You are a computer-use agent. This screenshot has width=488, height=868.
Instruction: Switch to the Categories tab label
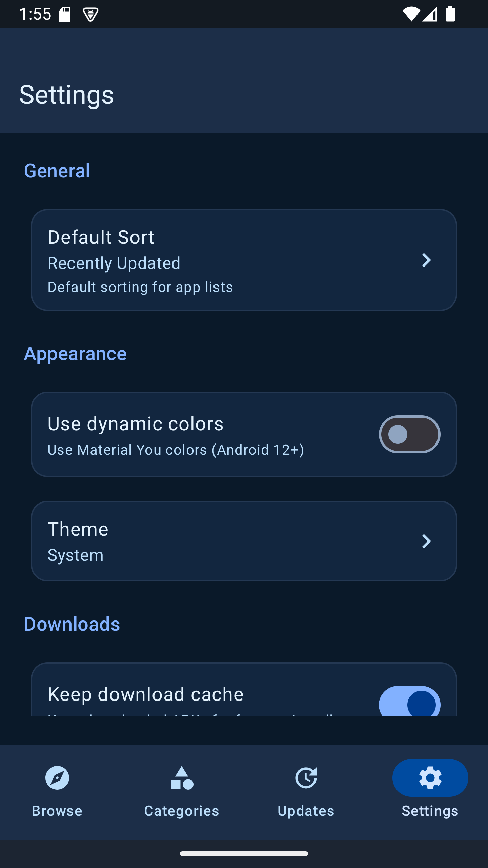[182, 811]
